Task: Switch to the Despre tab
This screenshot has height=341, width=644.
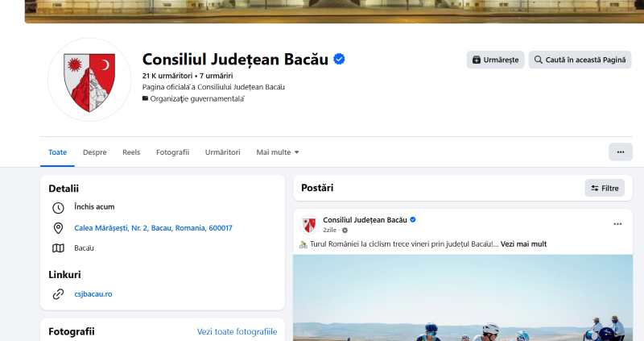Action: coord(94,152)
